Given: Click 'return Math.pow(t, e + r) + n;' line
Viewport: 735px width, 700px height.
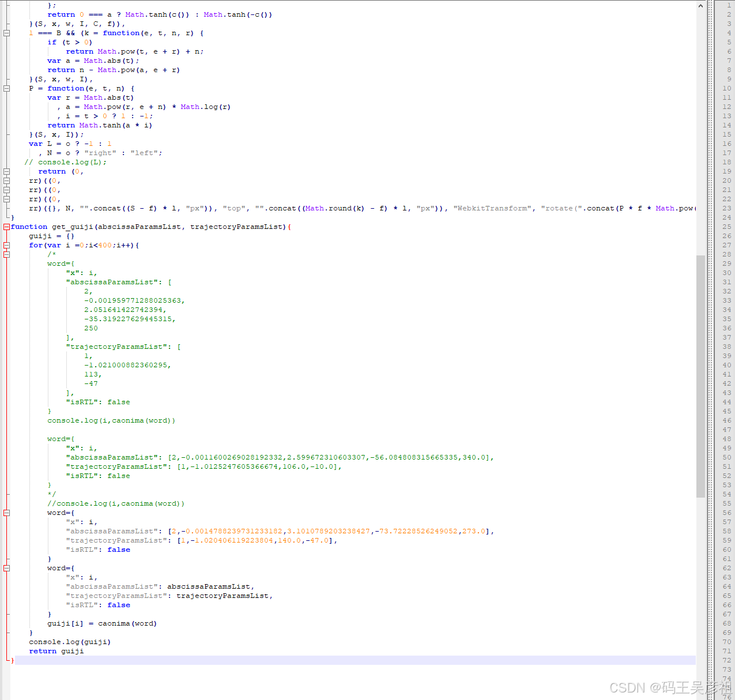Looking at the screenshot, I should 134,51.
